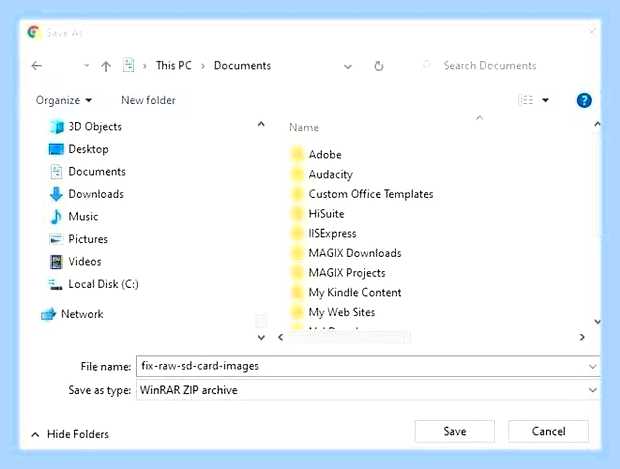
Task: Open the view options dropdown arrow
Action: pyautogui.click(x=545, y=100)
